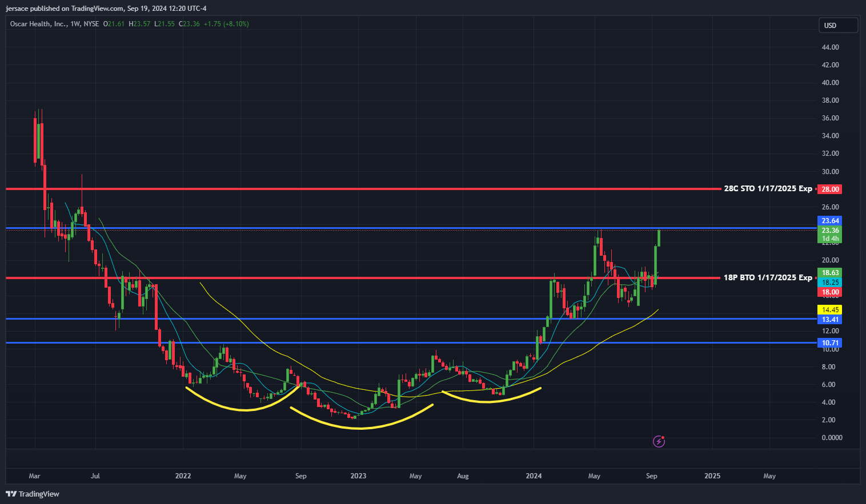Click the 2025 time axis label
This screenshot has width=866, height=504.
(712, 476)
